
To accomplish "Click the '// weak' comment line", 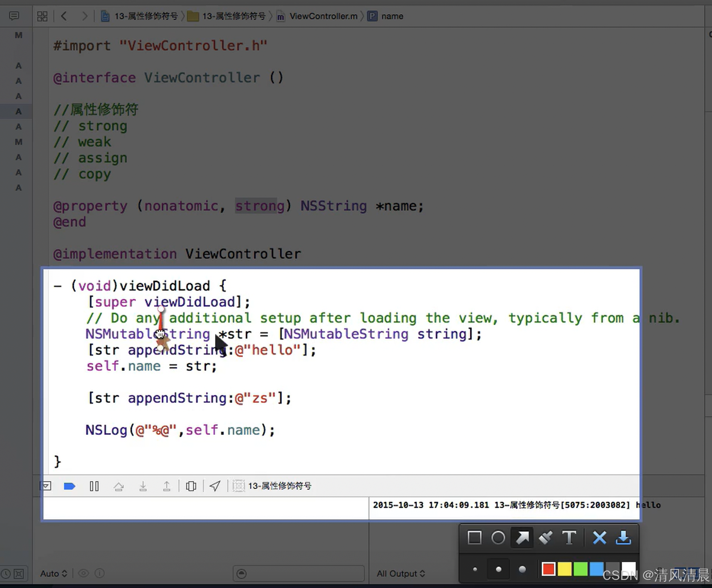I will [x=82, y=142].
